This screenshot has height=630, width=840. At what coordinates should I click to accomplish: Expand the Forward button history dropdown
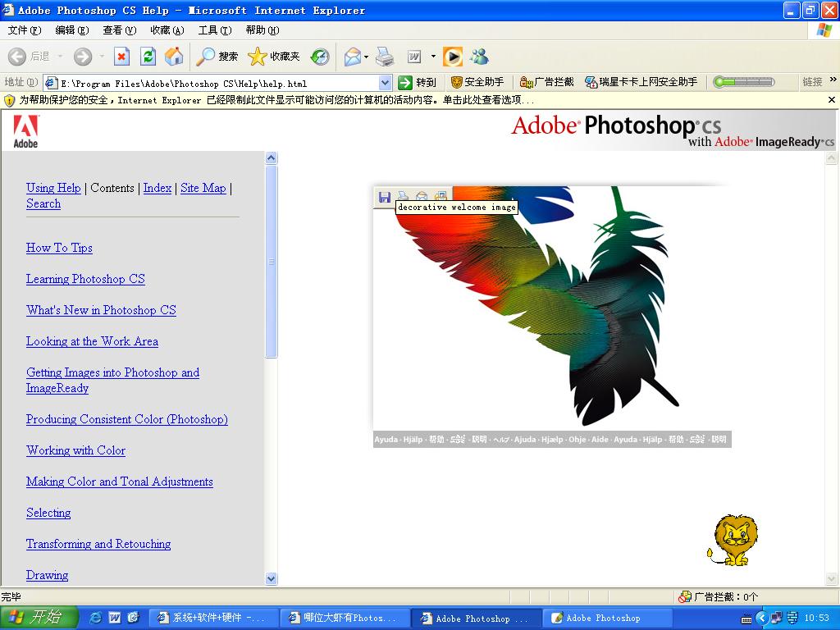[x=101, y=57]
